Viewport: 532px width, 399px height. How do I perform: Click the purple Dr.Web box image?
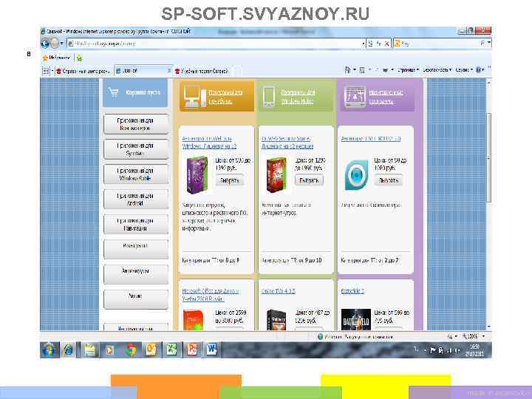coord(197,174)
